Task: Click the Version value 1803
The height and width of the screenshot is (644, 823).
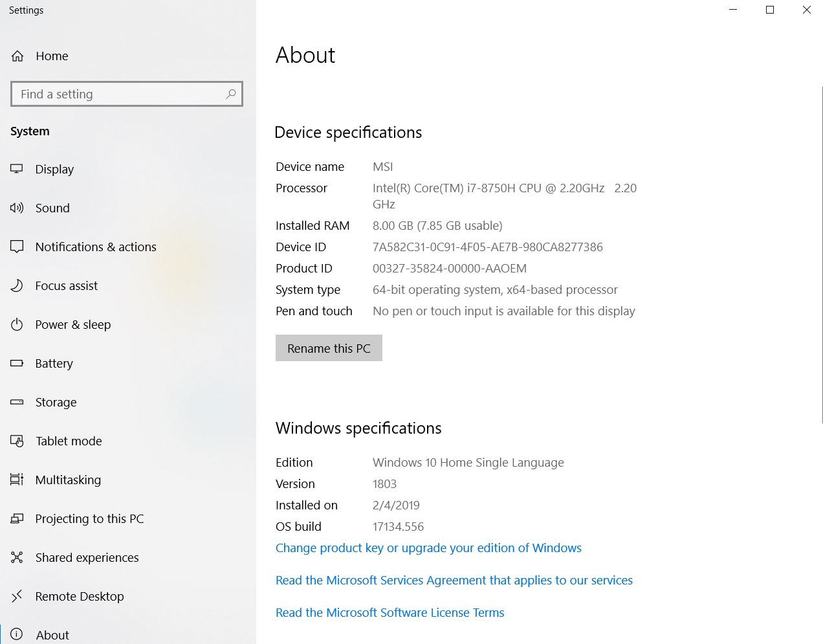Action: coord(384,483)
